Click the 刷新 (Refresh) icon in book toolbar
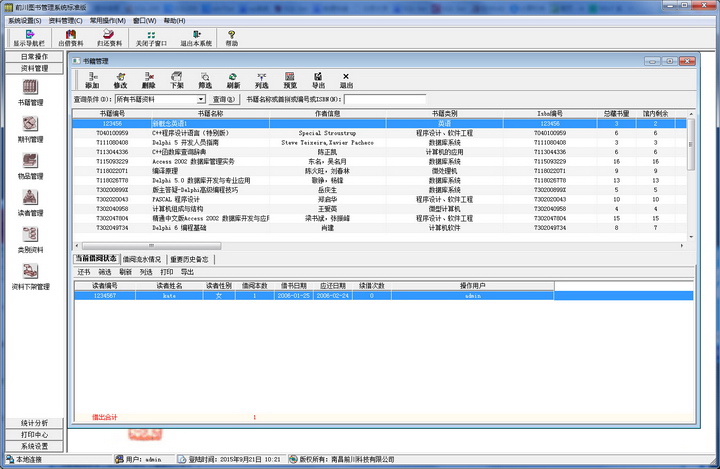 [x=233, y=80]
